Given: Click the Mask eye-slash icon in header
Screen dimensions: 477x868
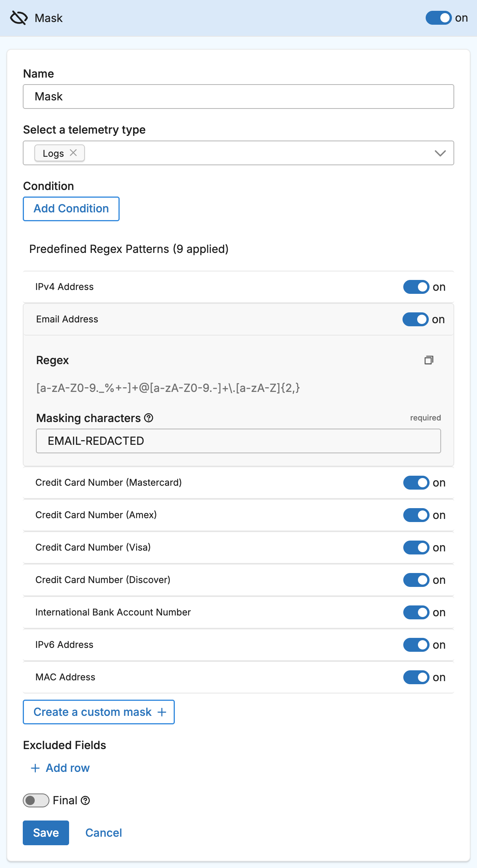Looking at the screenshot, I should click(19, 18).
